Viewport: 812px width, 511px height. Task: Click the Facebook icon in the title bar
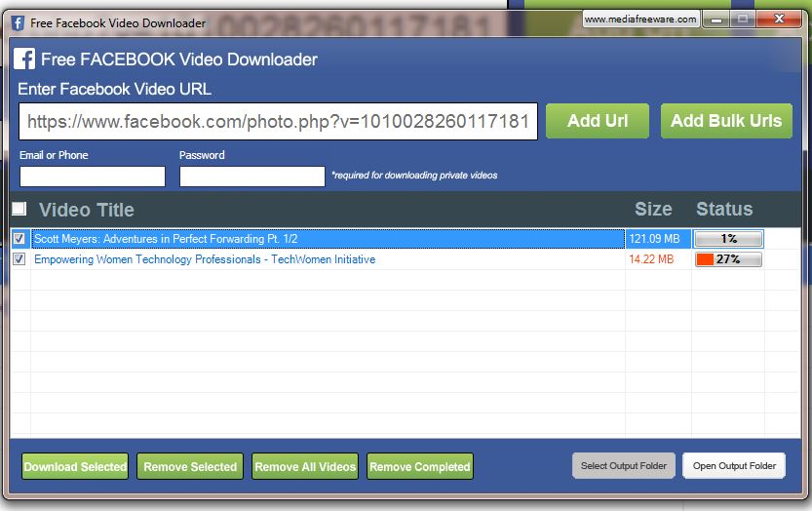[17, 22]
